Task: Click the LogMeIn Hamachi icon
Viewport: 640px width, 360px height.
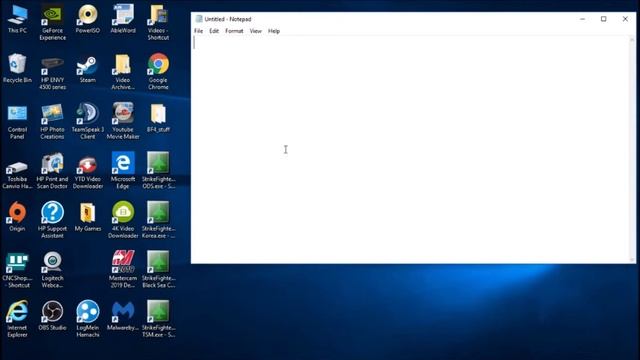Action: pyautogui.click(x=88, y=320)
